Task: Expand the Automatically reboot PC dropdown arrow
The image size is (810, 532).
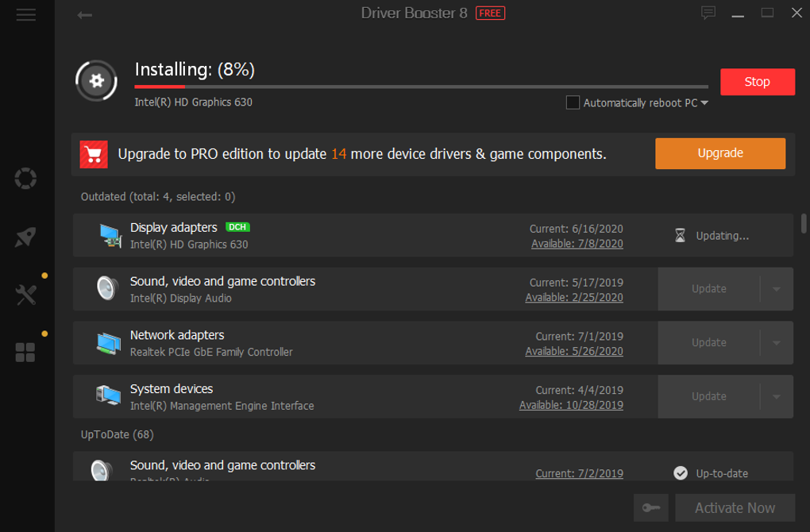Action: [704, 102]
